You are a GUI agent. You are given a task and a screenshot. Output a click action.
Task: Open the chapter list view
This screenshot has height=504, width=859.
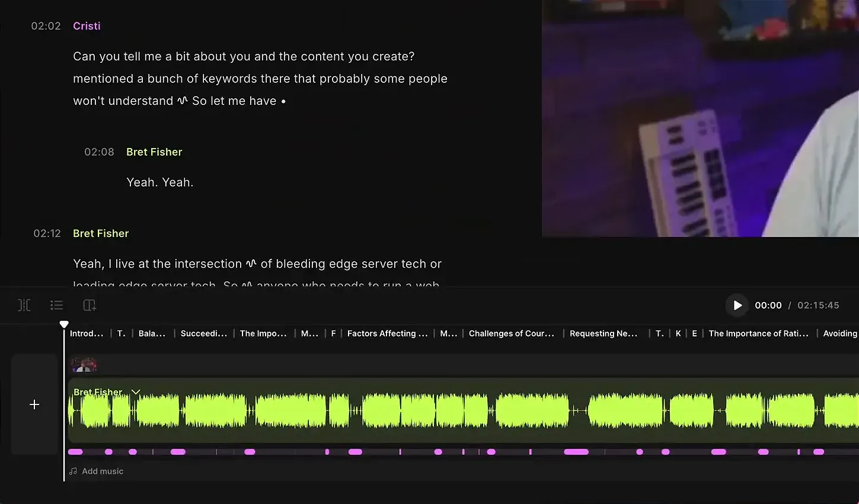pos(56,304)
